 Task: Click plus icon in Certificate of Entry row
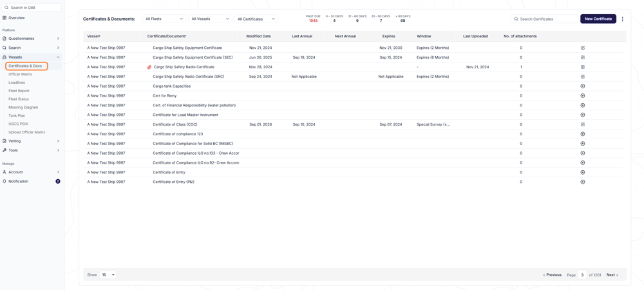tap(582, 173)
